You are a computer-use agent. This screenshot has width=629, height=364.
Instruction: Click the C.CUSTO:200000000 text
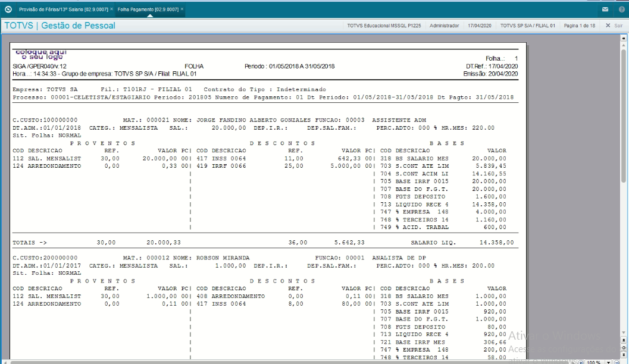click(x=45, y=258)
